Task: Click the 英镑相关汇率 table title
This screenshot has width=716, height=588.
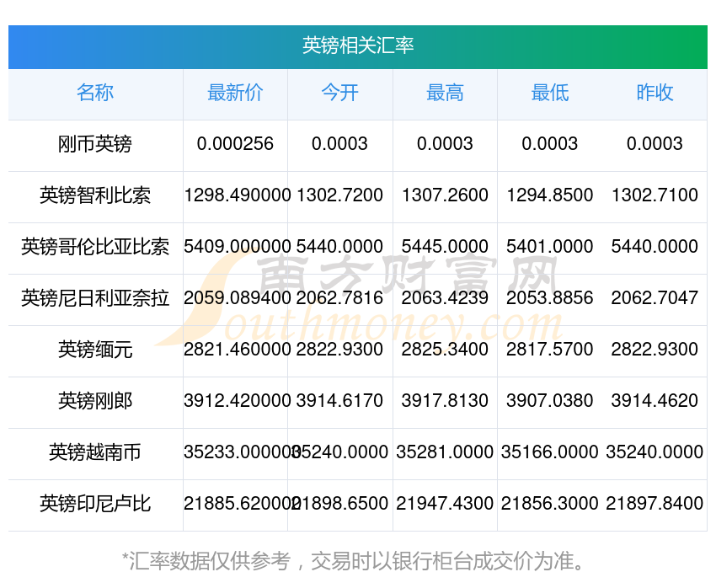Action: pos(358,45)
